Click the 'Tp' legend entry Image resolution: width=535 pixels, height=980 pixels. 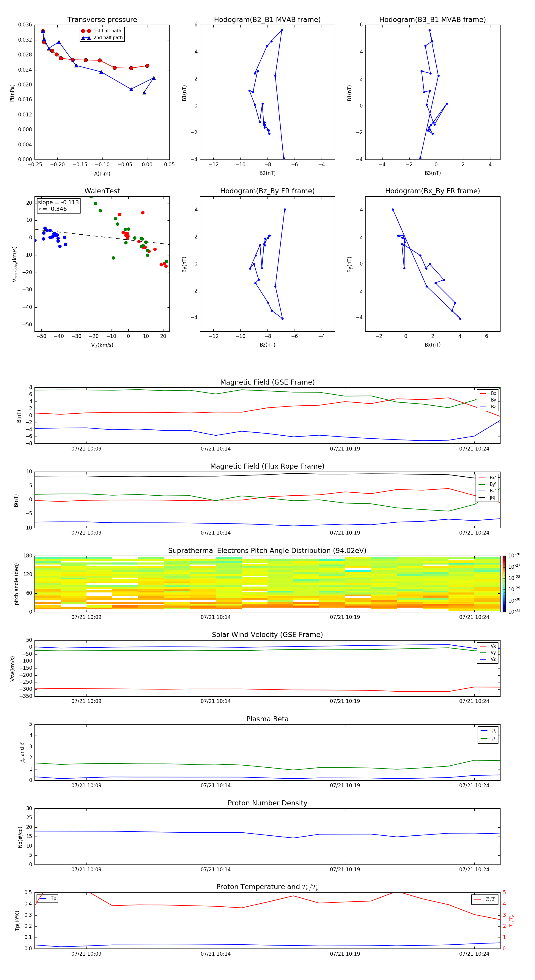48,899
